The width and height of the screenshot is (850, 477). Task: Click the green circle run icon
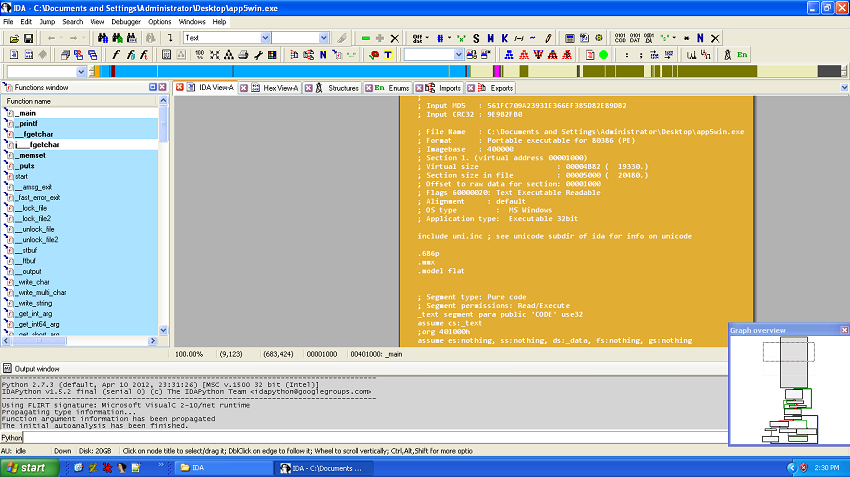603,55
